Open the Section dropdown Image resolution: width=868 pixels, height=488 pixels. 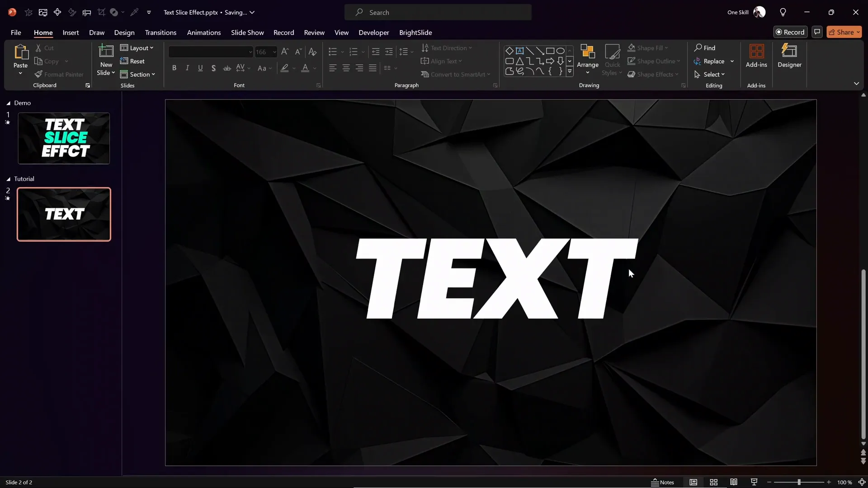[x=138, y=74]
